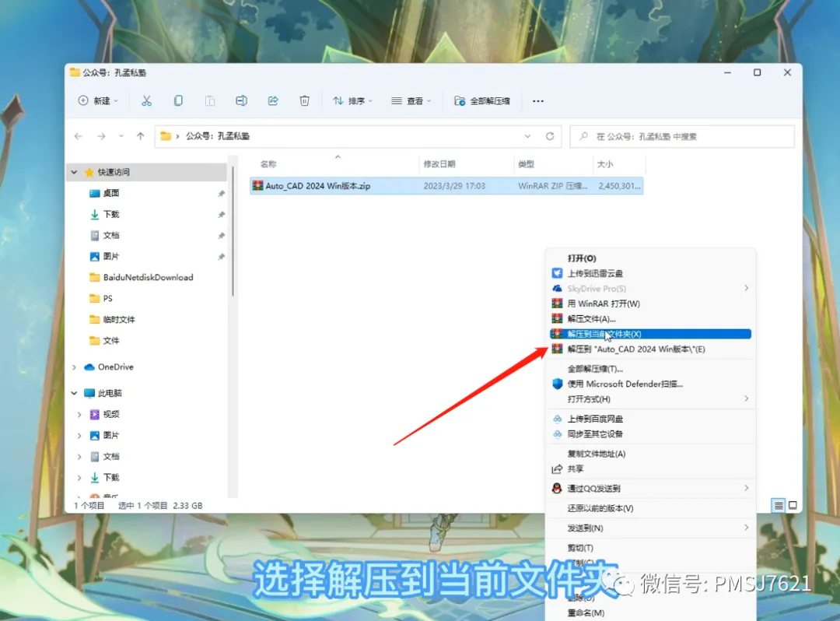This screenshot has width=840, height=621.
Task: Open the 打开方式(H) submenu
Action: [x=650, y=398]
